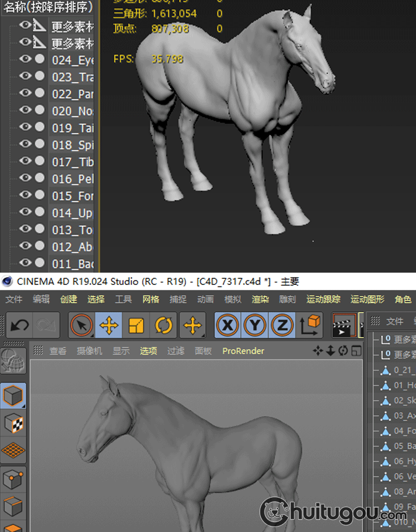Toggle the X axis lock
416x532 pixels.
[227, 325]
